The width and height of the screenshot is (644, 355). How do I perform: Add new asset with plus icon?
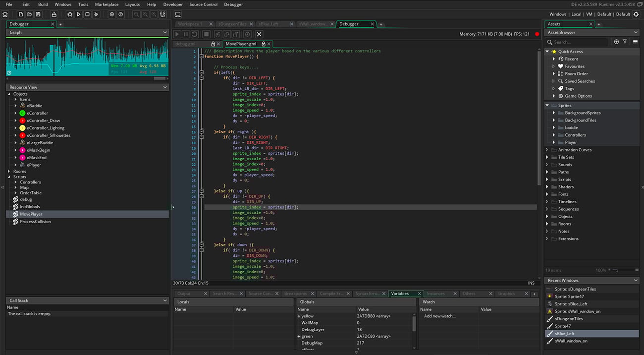tap(616, 42)
